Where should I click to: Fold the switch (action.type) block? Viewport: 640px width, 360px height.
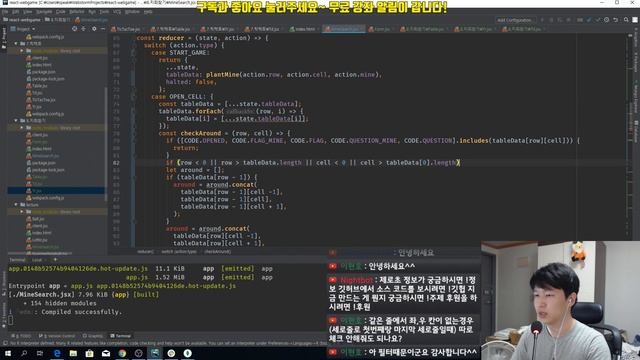(133, 45)
